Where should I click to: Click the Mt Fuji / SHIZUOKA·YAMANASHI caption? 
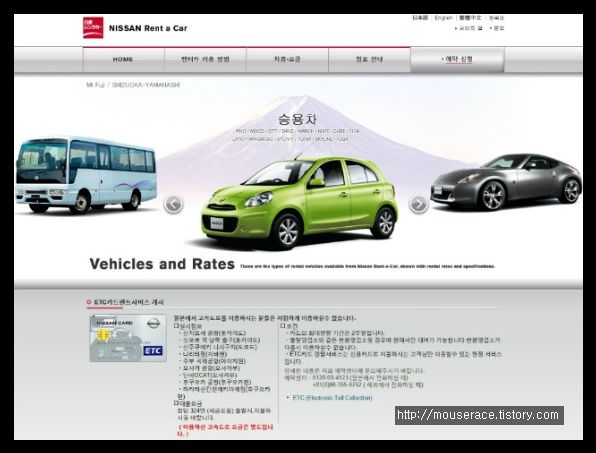(133, 85)
